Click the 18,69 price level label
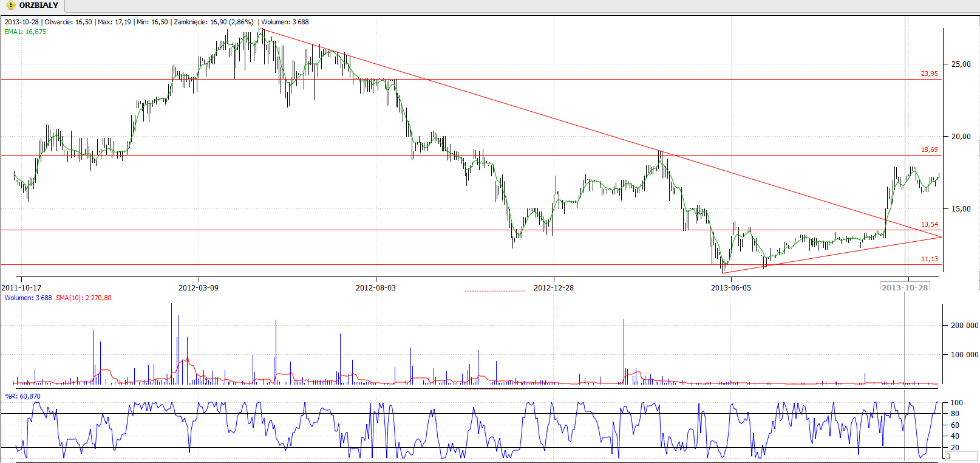The height and width of the screenshot is (463, 980). (x=929, y=149)
